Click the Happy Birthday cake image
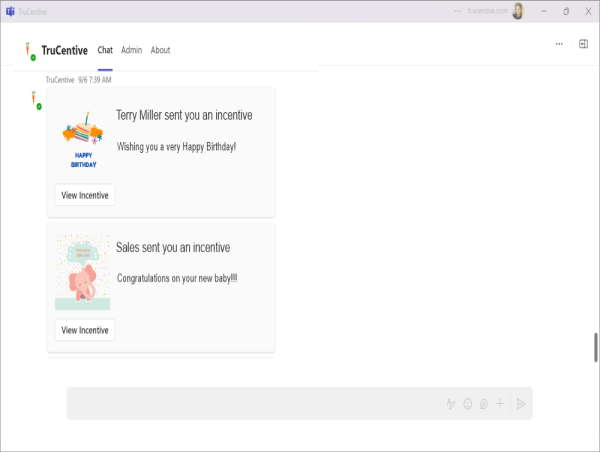Image resolution: width=600 pixels, height=452 pixels. click(x=83, y=139)
